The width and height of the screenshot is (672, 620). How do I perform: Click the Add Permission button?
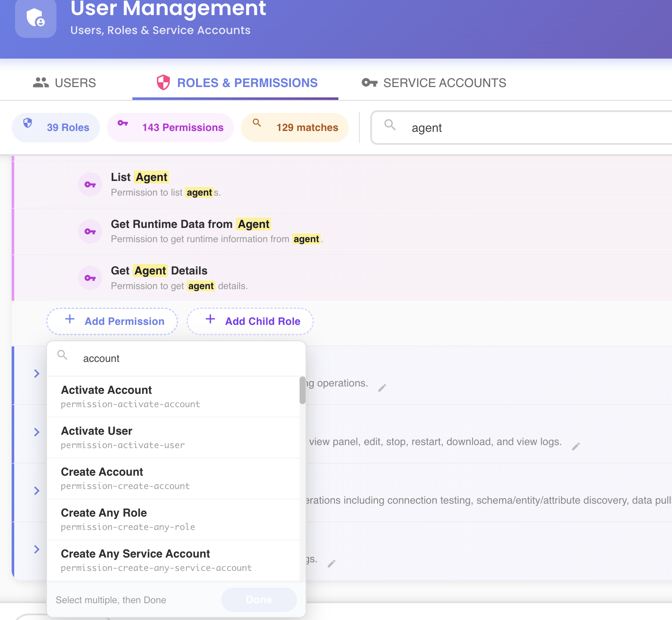[x=112, y=321]
